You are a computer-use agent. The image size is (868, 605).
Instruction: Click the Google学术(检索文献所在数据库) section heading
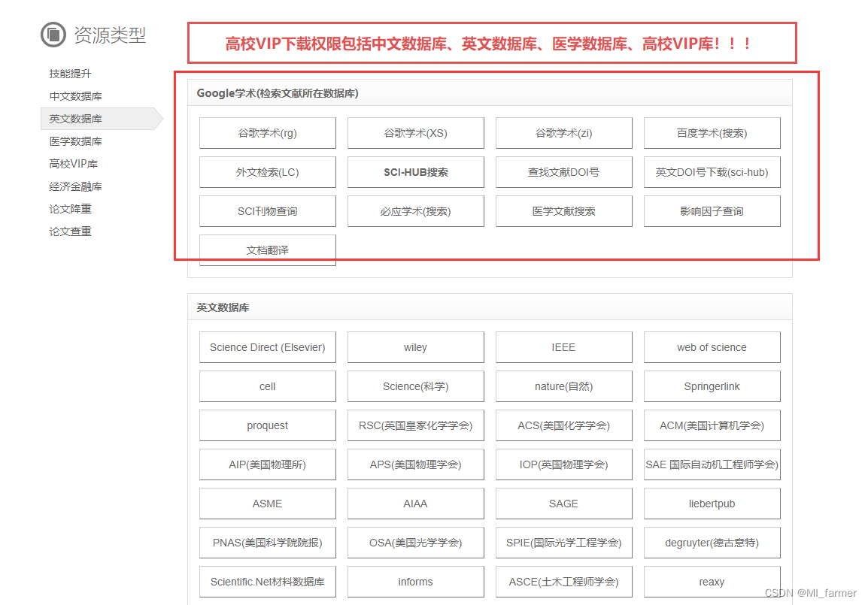(278, 93)
